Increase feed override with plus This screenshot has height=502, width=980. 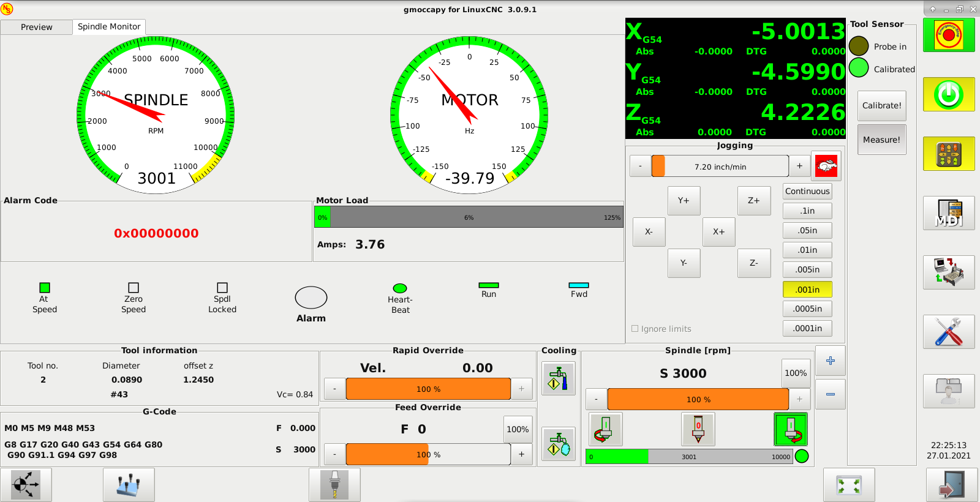click(521, 454)
